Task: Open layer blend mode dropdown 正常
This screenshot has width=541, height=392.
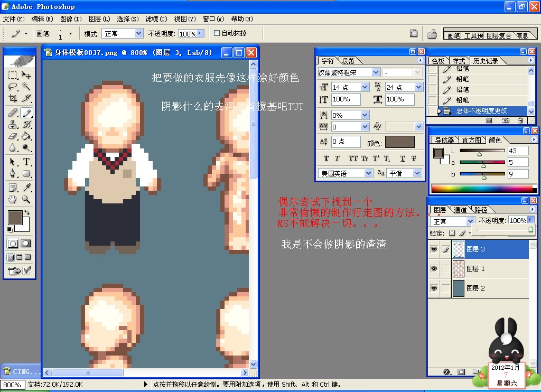Action: 470,221
